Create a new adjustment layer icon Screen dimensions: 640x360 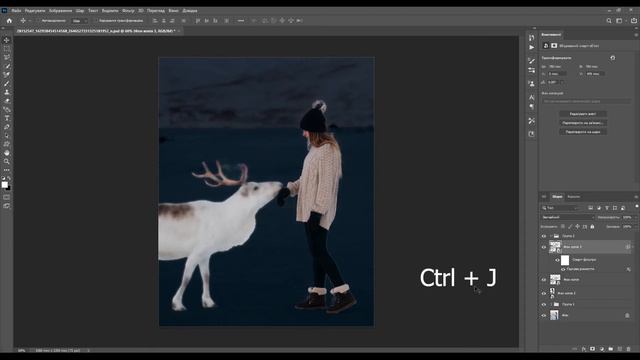pyautogui.click(x=602, y=349)
